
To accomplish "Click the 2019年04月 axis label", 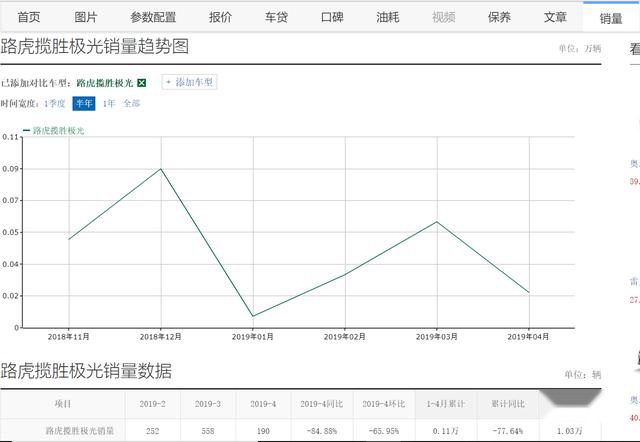I will 528,337.
